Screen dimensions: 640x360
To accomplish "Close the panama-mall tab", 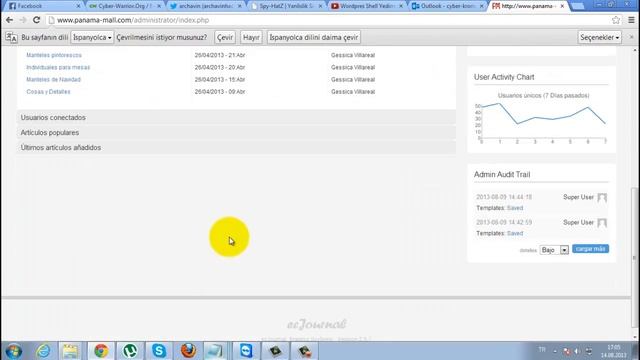I will point(562,6).
